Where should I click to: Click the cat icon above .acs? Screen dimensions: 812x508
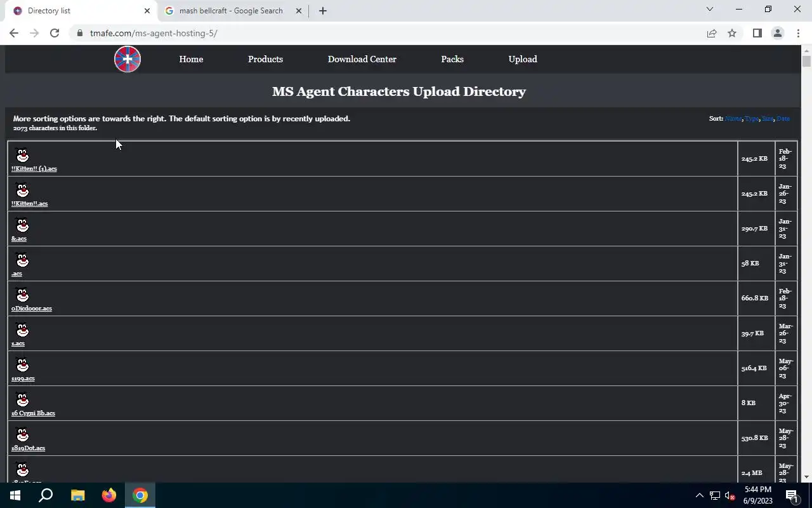[22, 260]
